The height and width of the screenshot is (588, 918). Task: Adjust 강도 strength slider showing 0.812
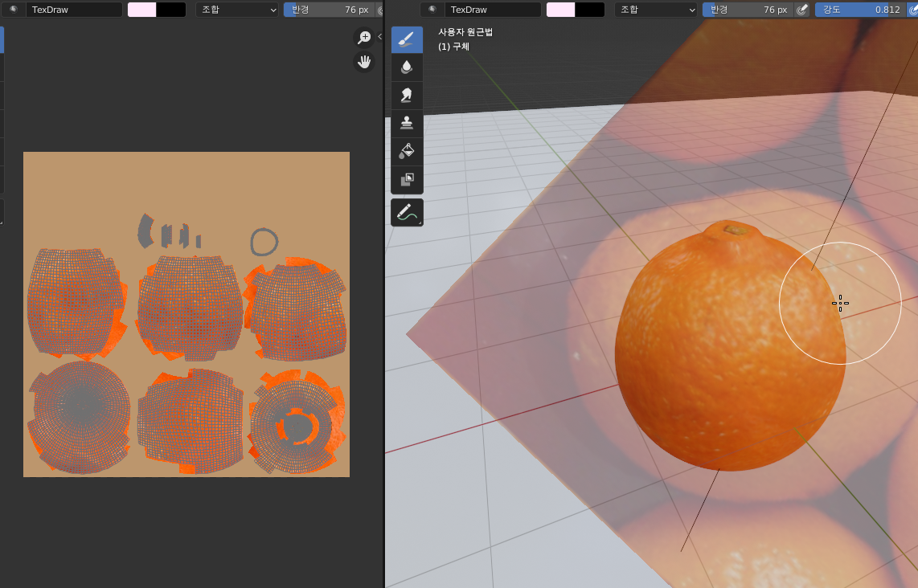(x=860, y=10)
